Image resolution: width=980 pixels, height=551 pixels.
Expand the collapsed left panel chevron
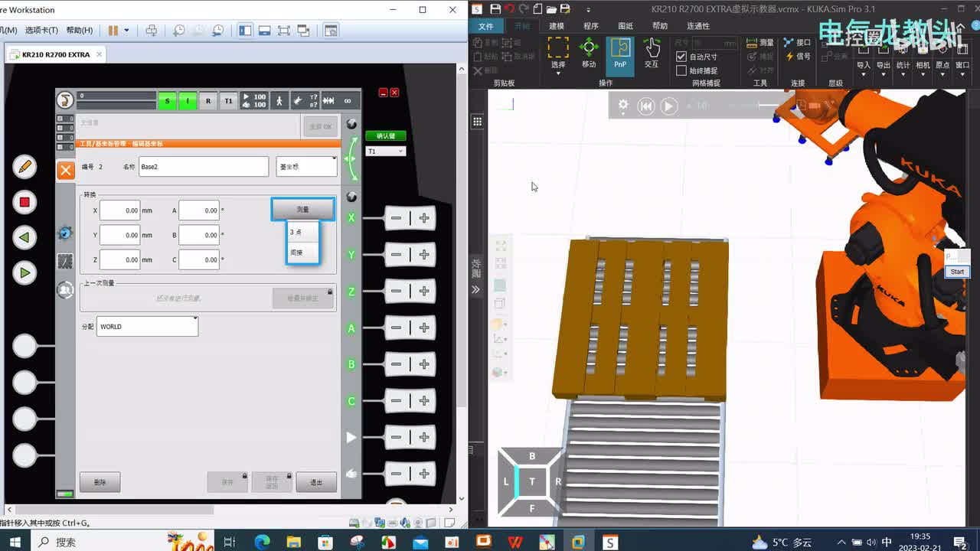click(x=475, y=289)
